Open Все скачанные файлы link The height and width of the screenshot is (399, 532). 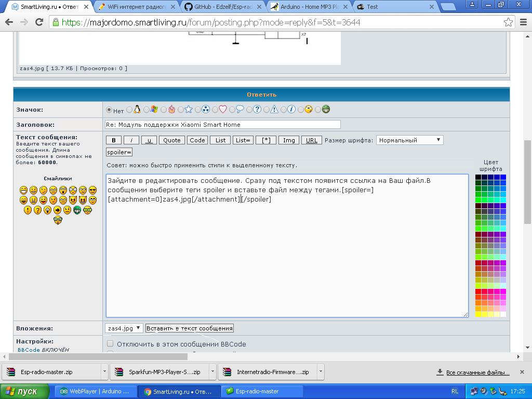[478, 372]
